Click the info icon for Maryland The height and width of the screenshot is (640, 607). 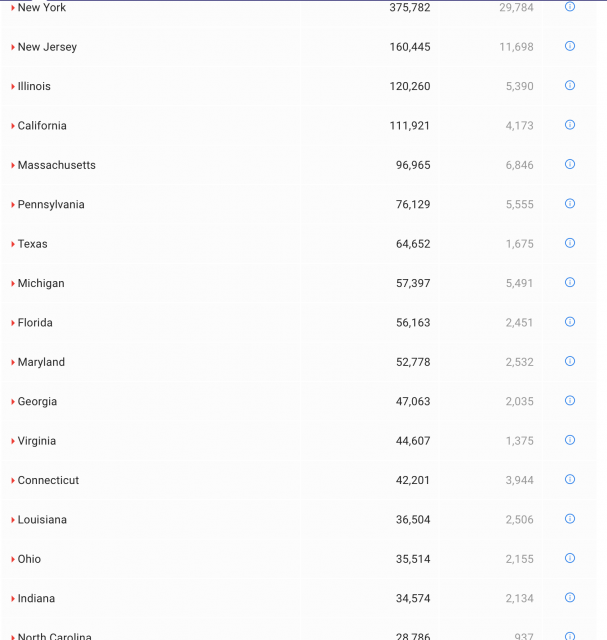tap(570, 361)
